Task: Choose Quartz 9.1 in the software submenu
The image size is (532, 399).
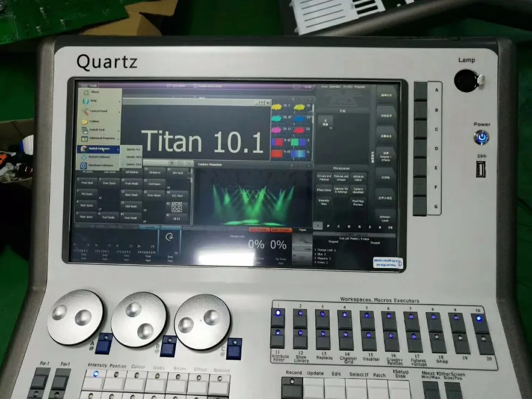Action: [134, 149]
